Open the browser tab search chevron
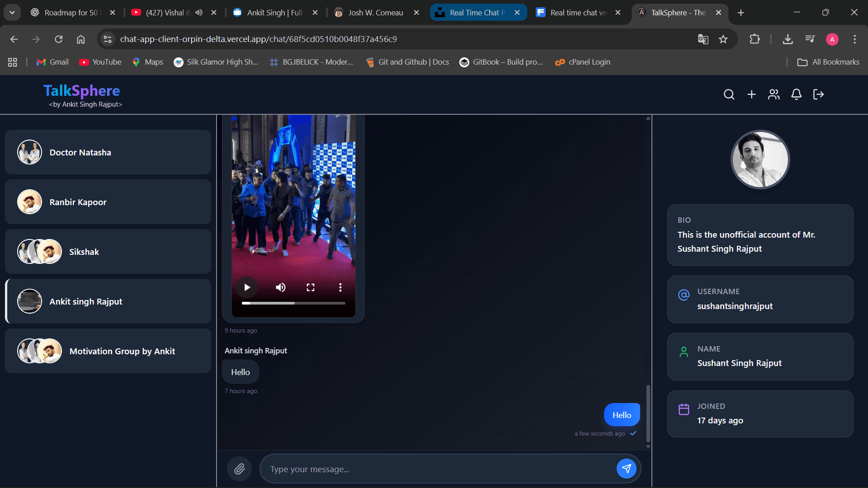 pos(12,12)
